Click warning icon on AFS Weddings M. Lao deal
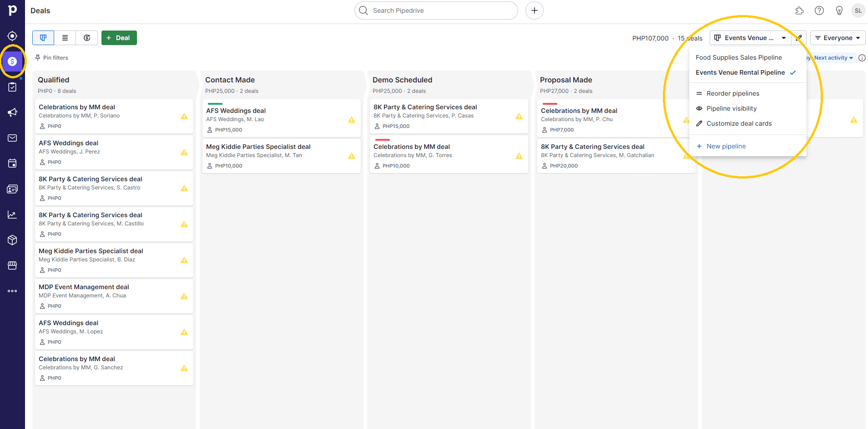 click(x=352, y=120)
